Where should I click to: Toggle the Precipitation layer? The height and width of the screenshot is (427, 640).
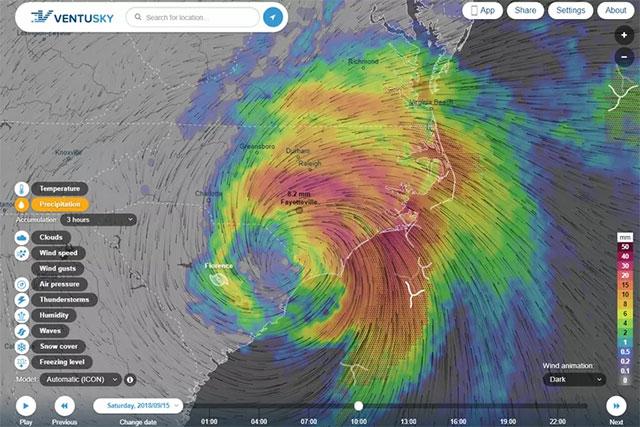60,204
